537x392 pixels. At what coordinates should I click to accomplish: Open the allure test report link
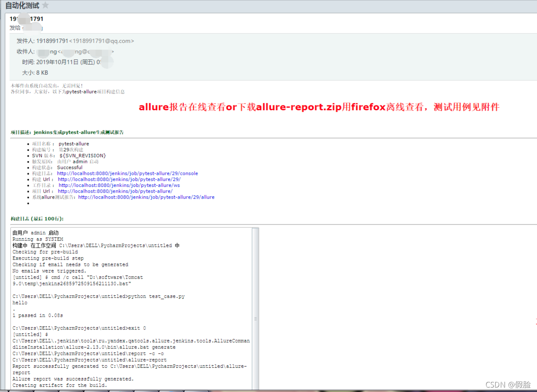[146, 197]
